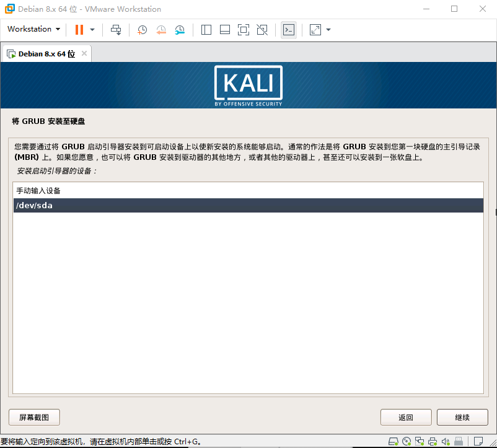
Task: Send Ctrl+Alt+Del to the VM
Action: (x=116, y=30)
